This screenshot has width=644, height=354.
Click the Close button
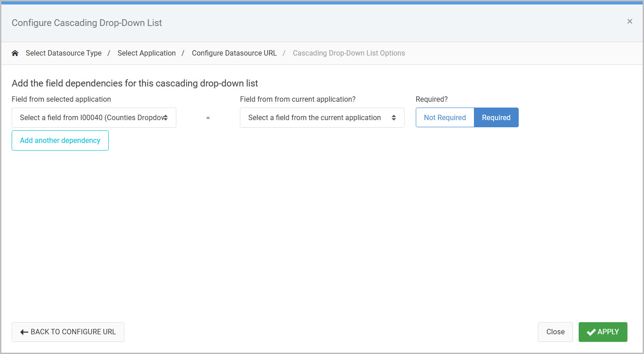tap(555, 332)
